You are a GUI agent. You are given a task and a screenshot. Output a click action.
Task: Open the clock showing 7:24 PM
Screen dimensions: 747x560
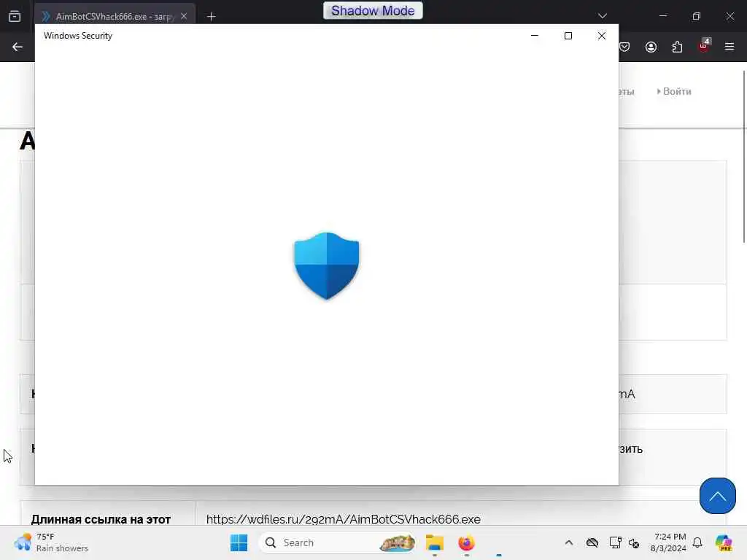pyautogui.click(x=669, y=542)
